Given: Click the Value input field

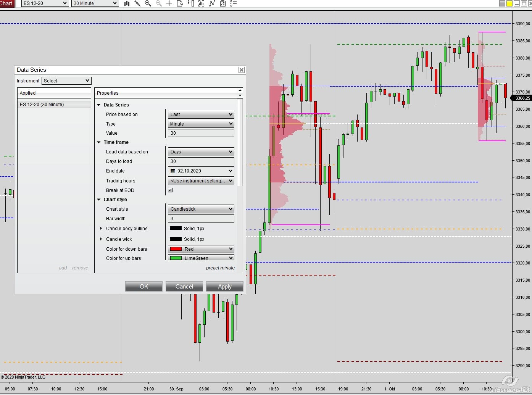Looking at the screenshot, I should 201,133.
